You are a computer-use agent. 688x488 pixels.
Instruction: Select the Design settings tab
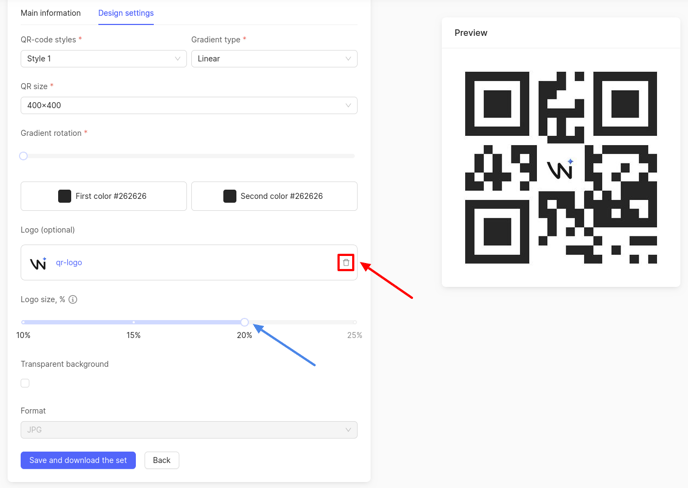click(x=126, y=13)
